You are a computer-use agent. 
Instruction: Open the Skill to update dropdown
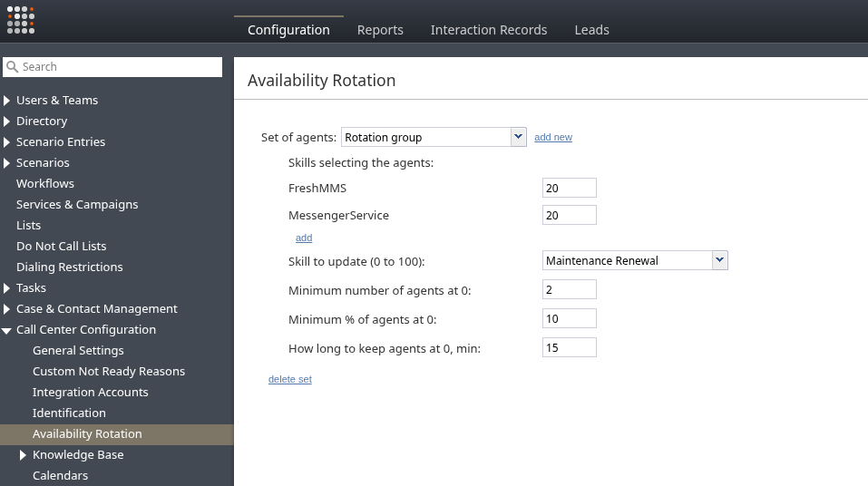coord(719,260)
